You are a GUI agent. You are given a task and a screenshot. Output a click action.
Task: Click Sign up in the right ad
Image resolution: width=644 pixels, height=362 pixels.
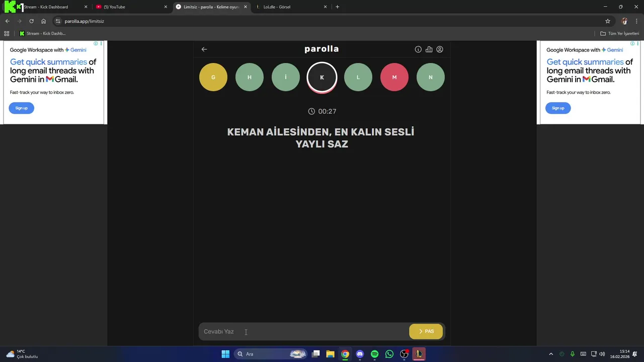tap(558, 108)
